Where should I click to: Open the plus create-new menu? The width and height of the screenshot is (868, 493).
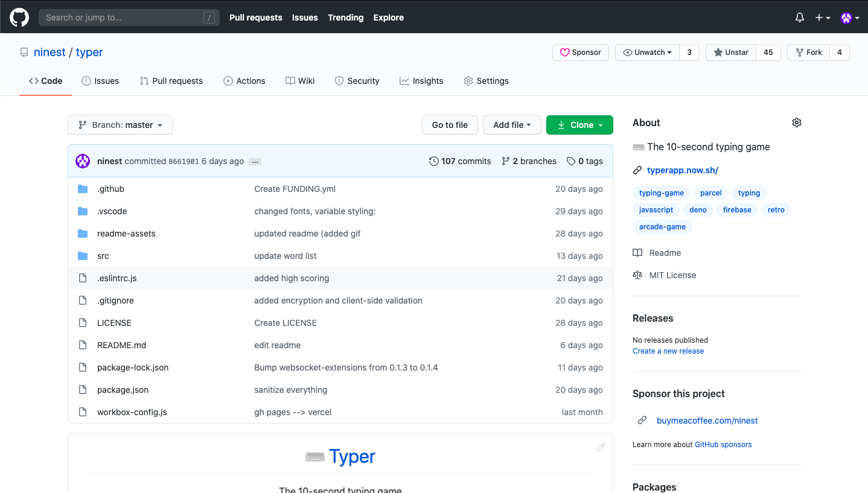(x=823, y=17)
